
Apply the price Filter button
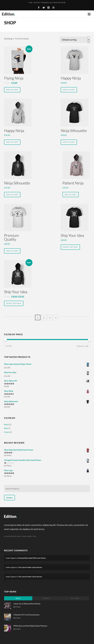click(x=8, y=346)
